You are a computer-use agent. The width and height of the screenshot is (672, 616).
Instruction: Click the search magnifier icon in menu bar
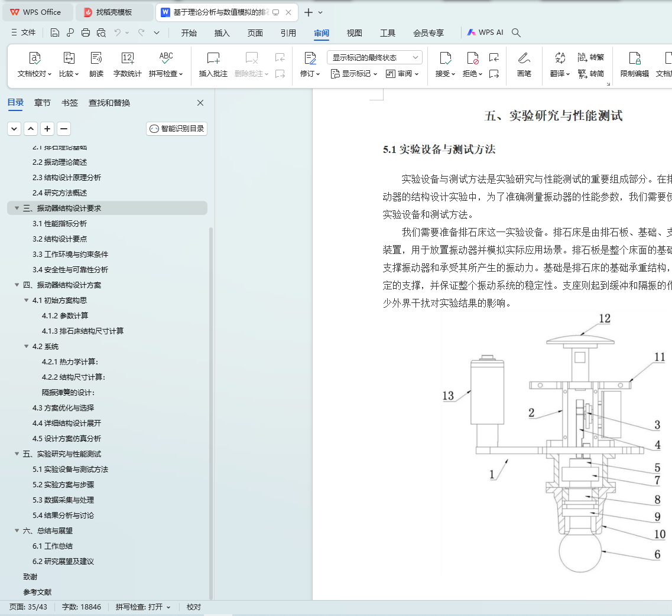coord(516,33)
